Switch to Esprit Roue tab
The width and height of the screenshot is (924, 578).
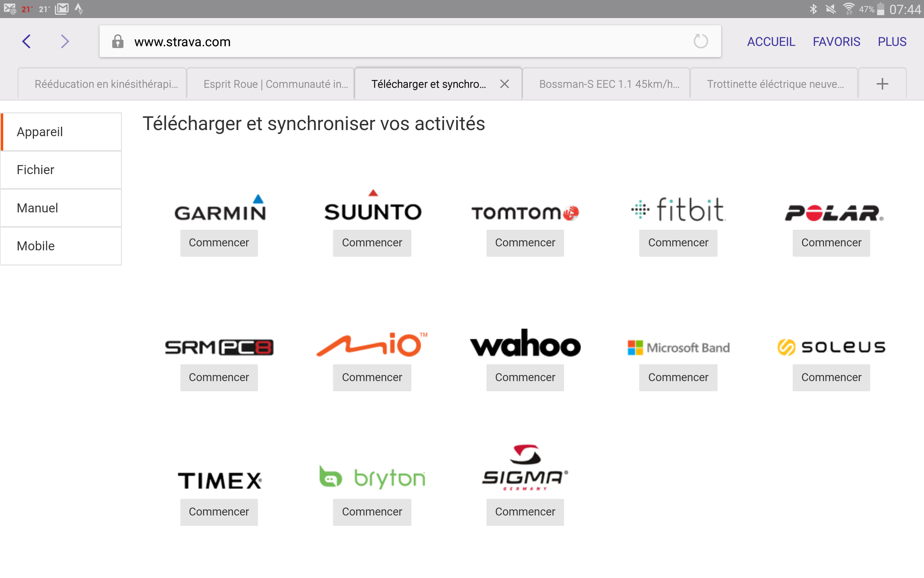pos(271,84)
